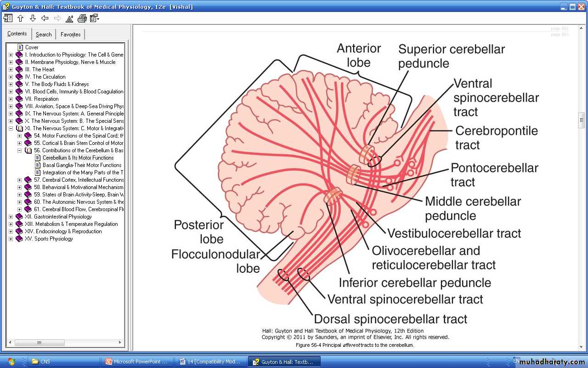The image size is (588, 368).
Task: Click the Hide navigation pane toolbar icon
Action: tap(8, 18)
